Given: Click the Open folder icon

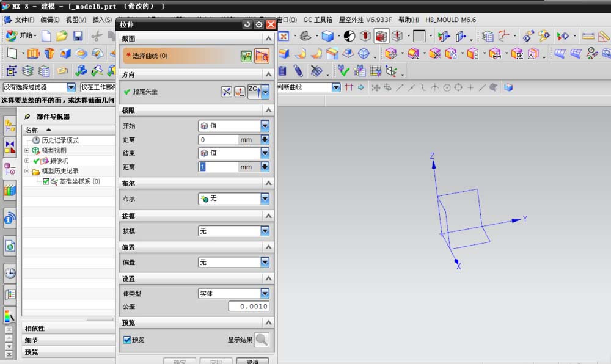Looking at the screenshot, I should [x=62, y=36].
